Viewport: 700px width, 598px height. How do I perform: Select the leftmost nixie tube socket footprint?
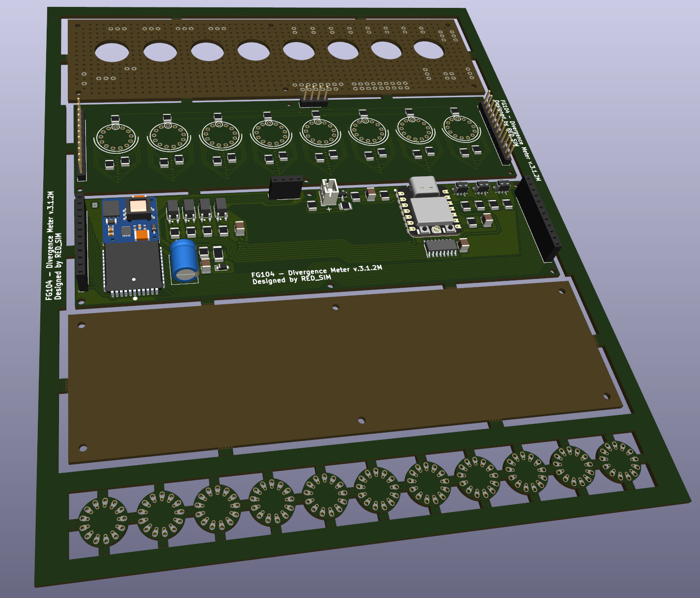[115, 136]
